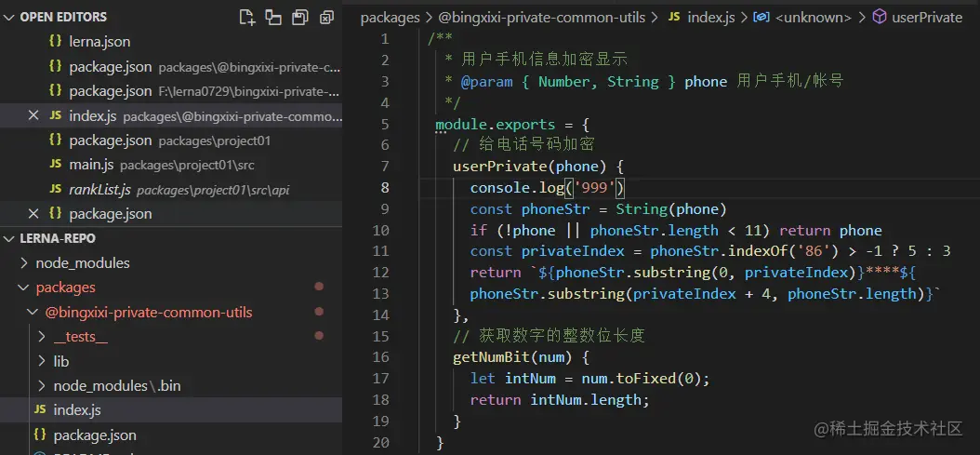Click 'return intNum.length' on line 18
The height and width of the screenshot is (455, 980).
pyautogui.click(x=556, y=400)
